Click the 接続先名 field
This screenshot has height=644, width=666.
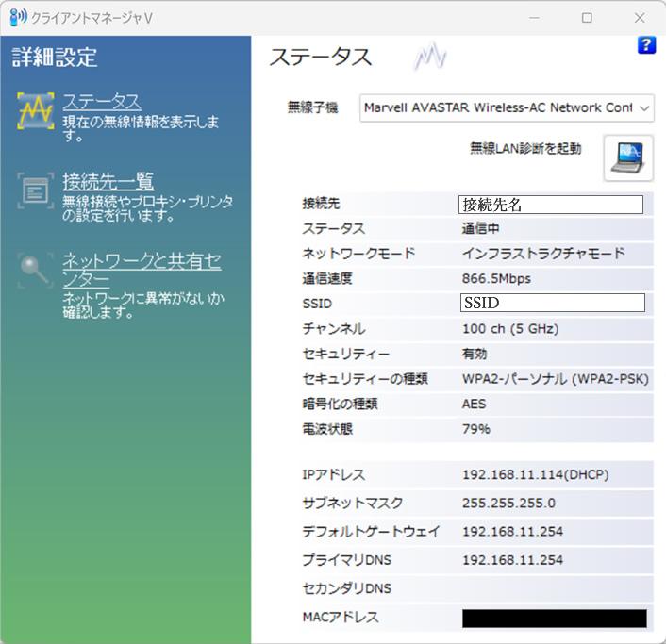(x=551, y=205)
